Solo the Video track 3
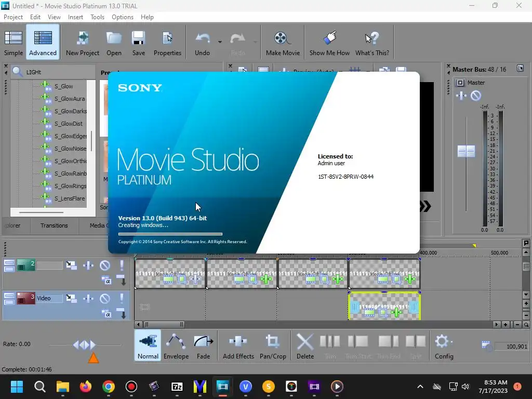 point(122,298)
